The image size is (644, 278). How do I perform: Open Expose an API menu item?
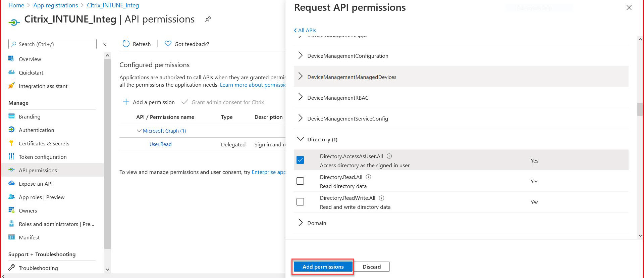pyautogui.click(x=36, y=184)
